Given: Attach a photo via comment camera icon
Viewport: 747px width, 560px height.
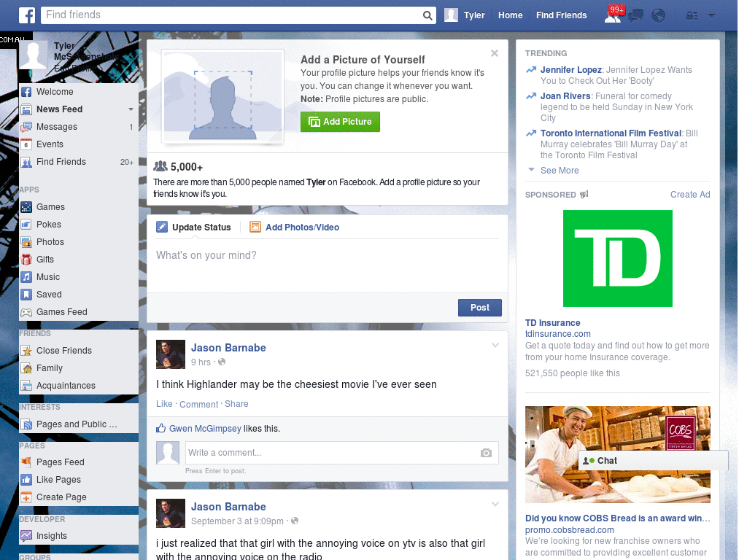Looking at the screenshot, I should (x=486, y=453).
